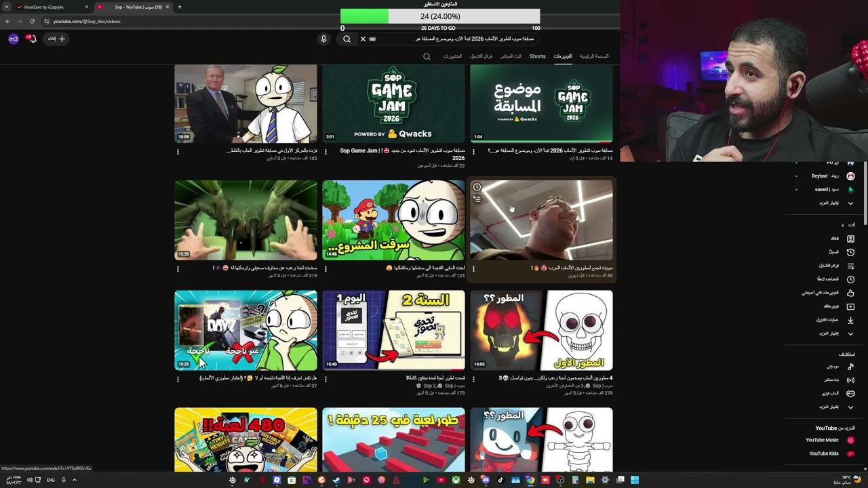
Task: Reload the page with browser refresh button
Action: tap(32, 21)
